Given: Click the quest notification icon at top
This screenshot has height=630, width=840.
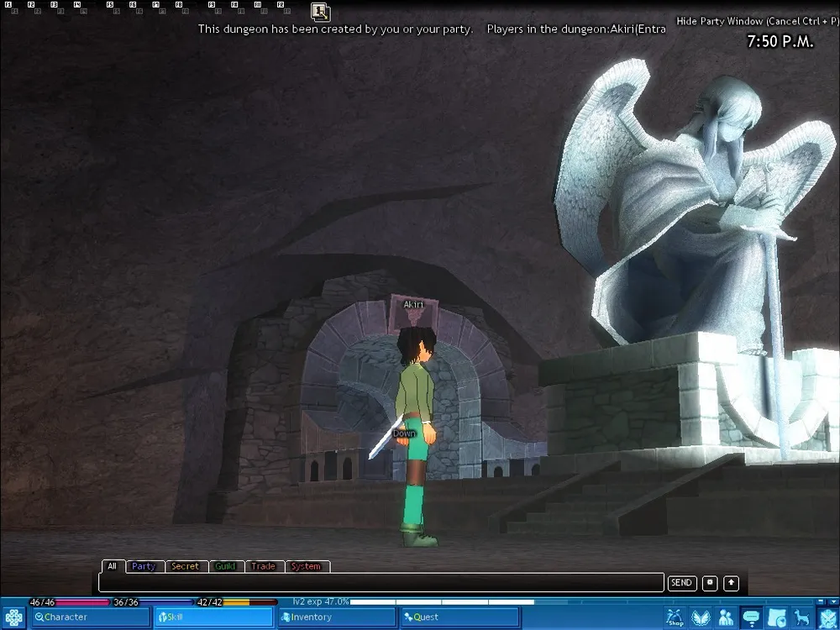Looking at the screenshot, I should [320, 12].
